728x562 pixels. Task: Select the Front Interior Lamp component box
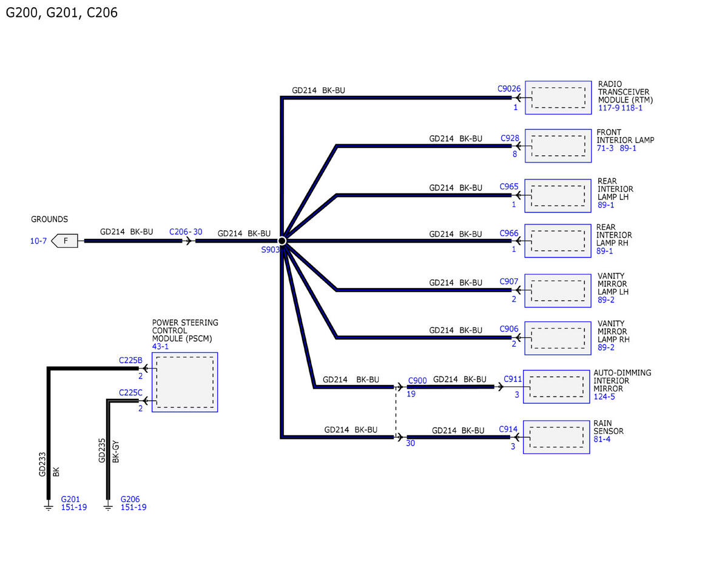pyautogui.click(x=558, y=146)
